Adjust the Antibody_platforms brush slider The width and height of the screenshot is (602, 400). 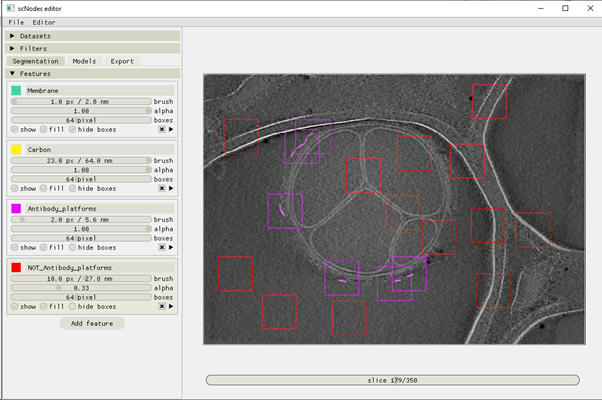tap(81, 219)
